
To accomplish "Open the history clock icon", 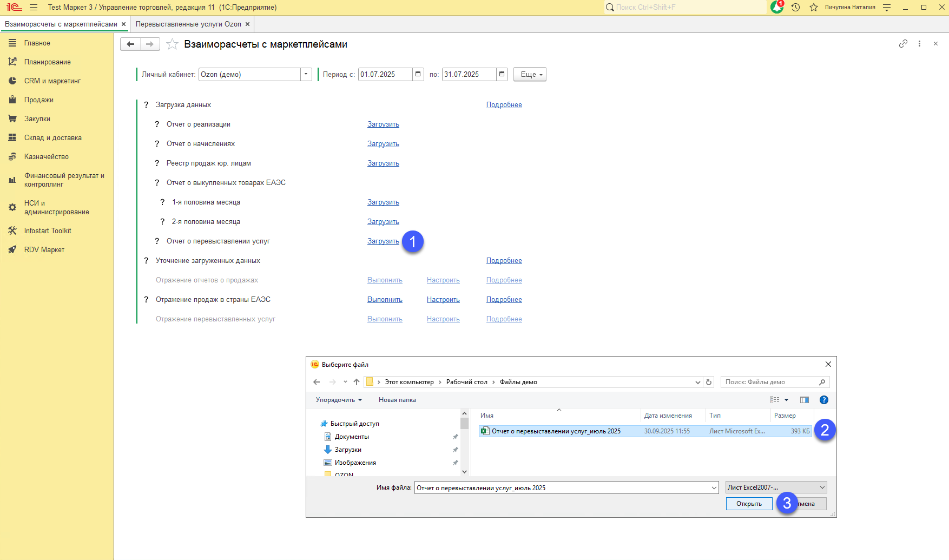I will [795, 8].
